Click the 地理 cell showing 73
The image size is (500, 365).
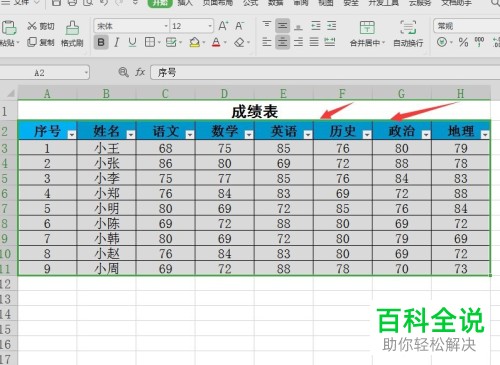click(x=461, y=269)
